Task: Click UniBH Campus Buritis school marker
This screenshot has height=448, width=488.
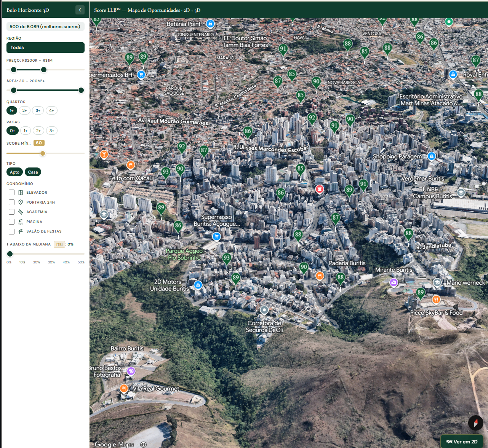Action: tap(461, 193)
